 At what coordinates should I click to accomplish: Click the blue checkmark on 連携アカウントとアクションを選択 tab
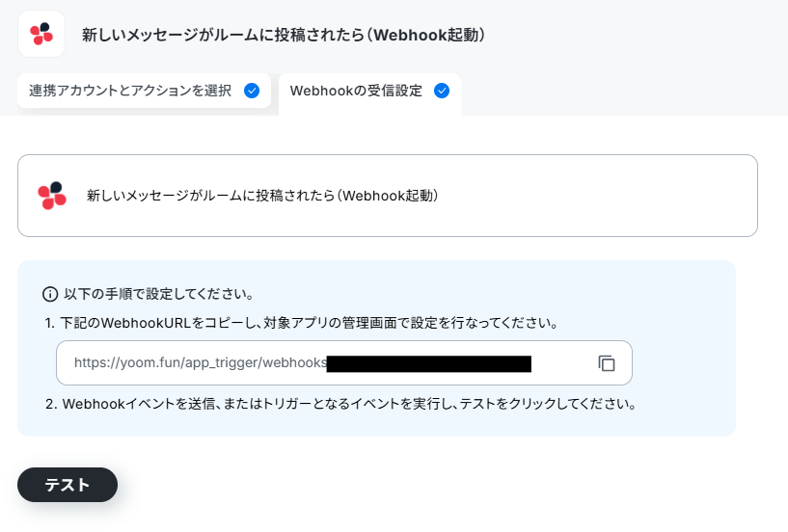point(252,91)
